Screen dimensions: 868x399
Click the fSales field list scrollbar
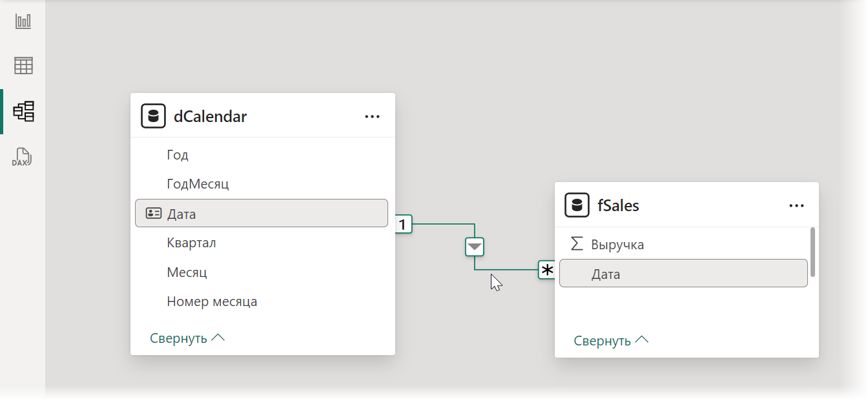812,252
